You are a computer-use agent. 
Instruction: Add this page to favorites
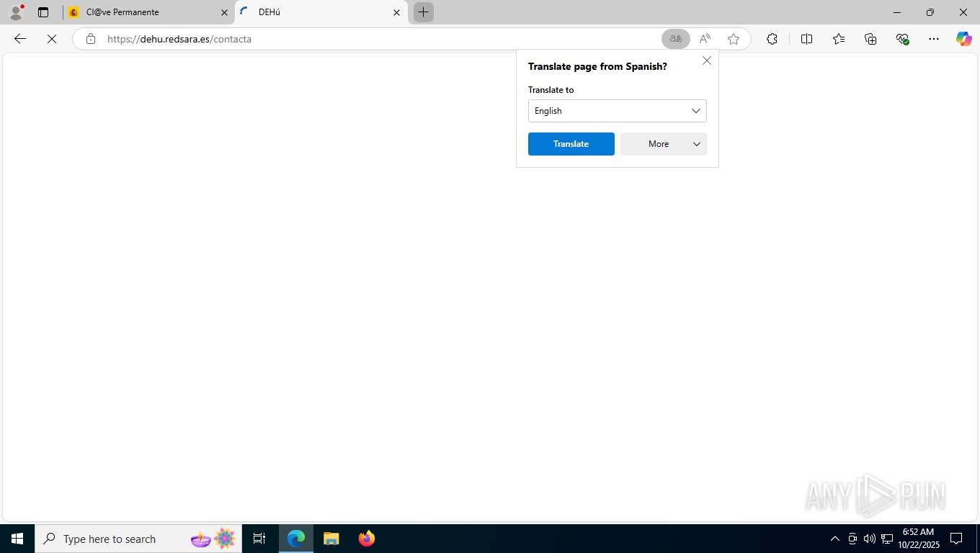[734, 39]
